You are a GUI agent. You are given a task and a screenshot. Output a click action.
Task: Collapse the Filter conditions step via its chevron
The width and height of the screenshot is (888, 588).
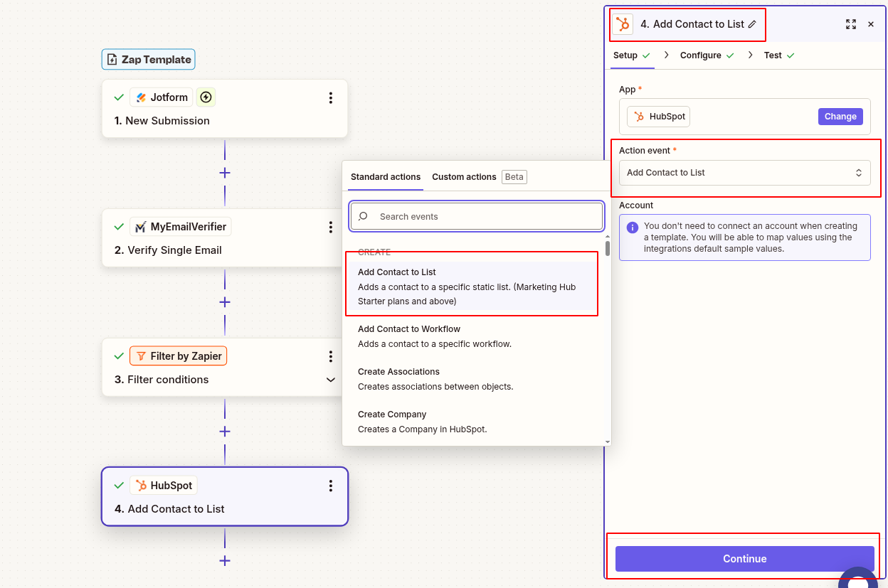point(330,380)
